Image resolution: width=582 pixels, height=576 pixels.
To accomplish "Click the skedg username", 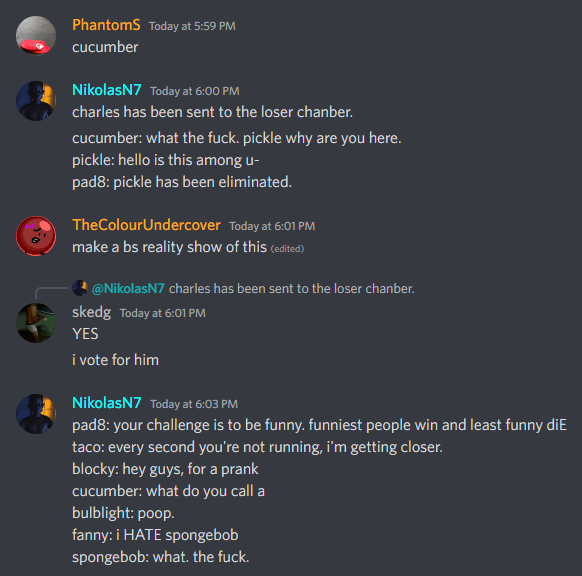I will pos(91,312).
